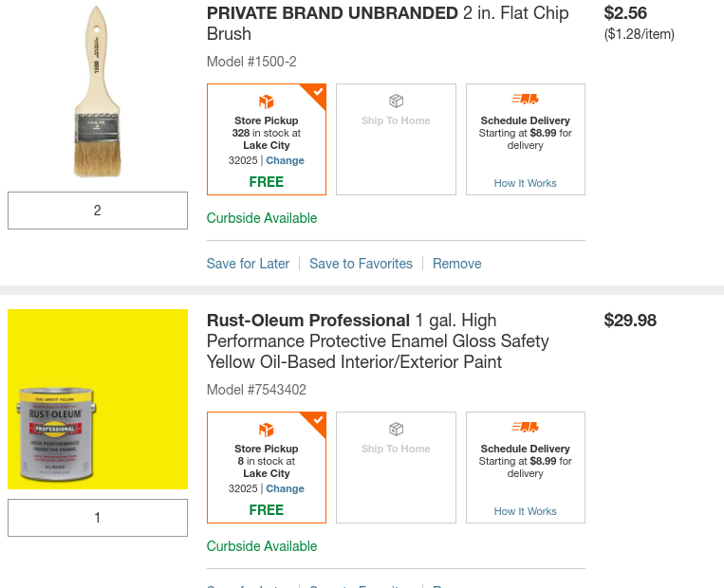Click the delivery truck icon for chip brush
This screenshot has height=588, width=724.
[525, 99]
